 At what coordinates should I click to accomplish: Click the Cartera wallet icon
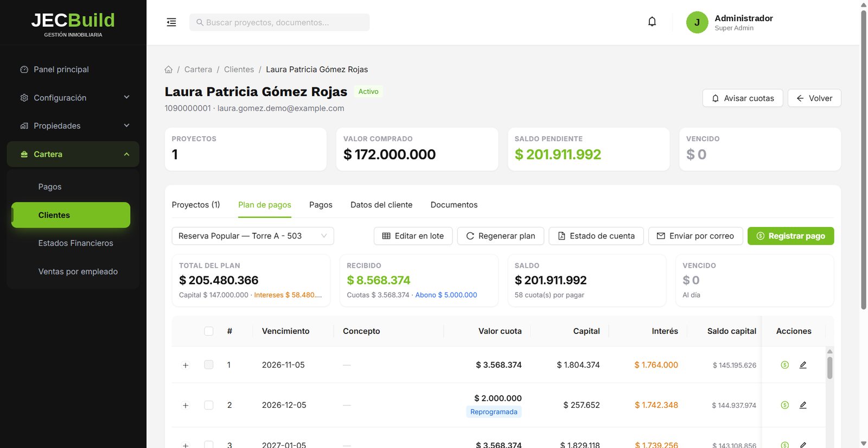(24, 154)
